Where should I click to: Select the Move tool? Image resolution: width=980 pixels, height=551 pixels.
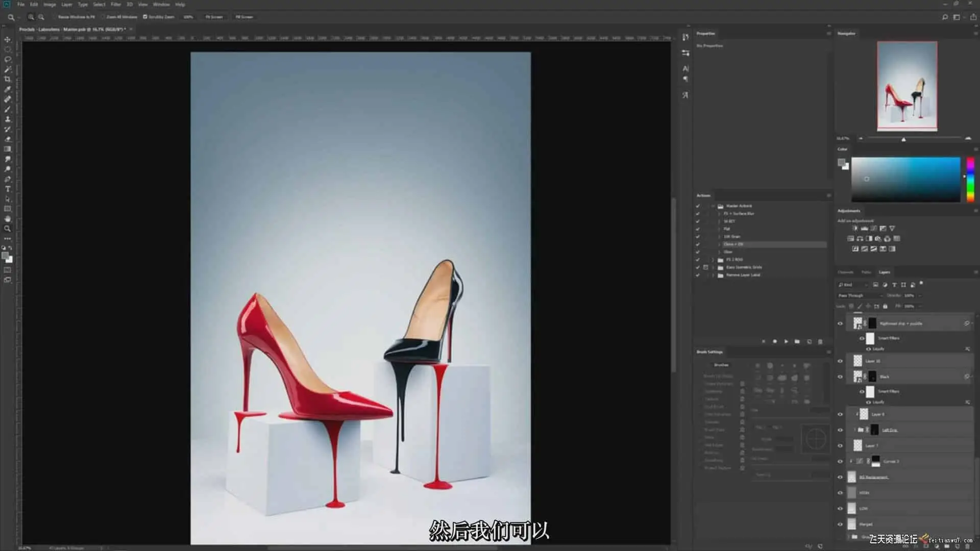point(8,39)
